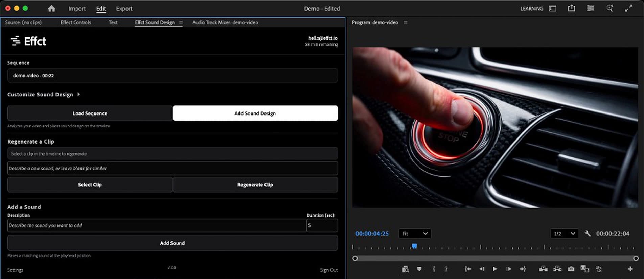The image size is (644, 279).
Task: Click the left zoom scroll bar handle
Action: click(355, 258)
